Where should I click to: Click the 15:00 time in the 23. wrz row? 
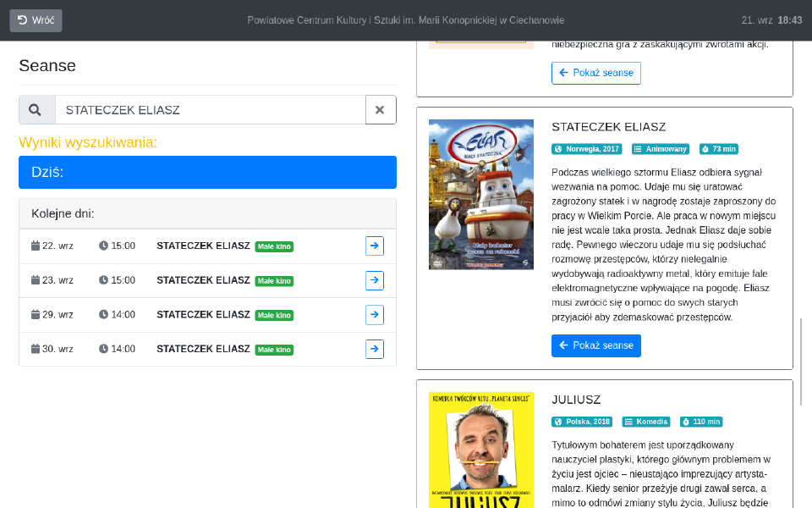tap(123, 280)
